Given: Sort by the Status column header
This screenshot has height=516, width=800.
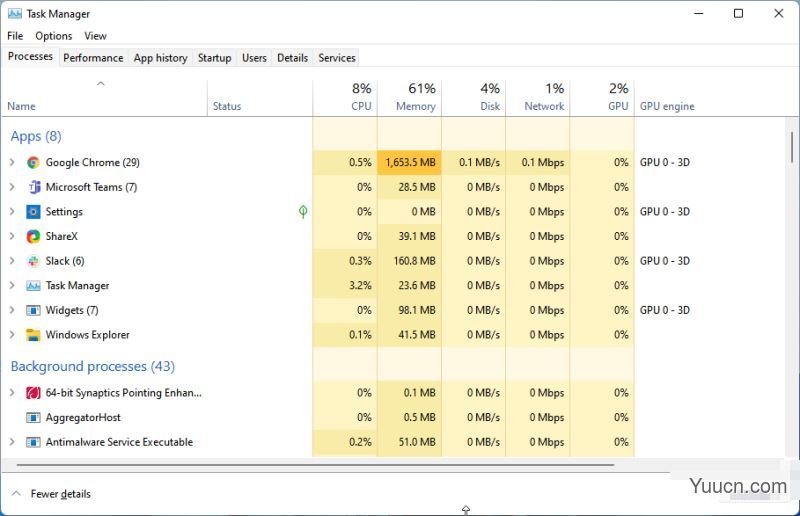Looking at the screenshot, I should click(260, 98).
